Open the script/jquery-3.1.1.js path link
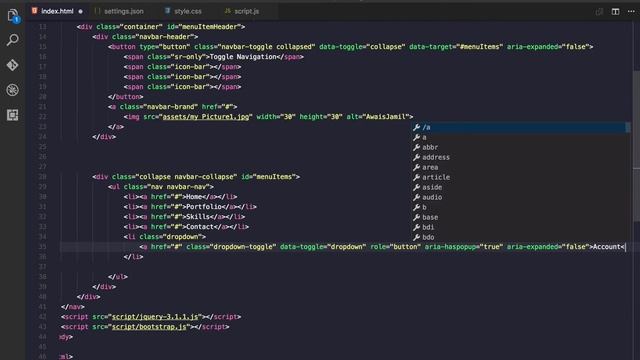The width and height of the screenshot is (640, 360). pos(155,317)
